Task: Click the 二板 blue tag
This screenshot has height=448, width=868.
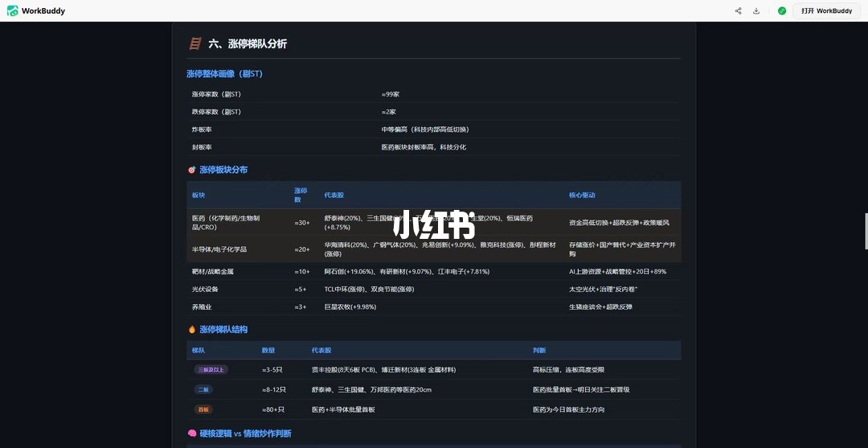Action: coord(203,389)
